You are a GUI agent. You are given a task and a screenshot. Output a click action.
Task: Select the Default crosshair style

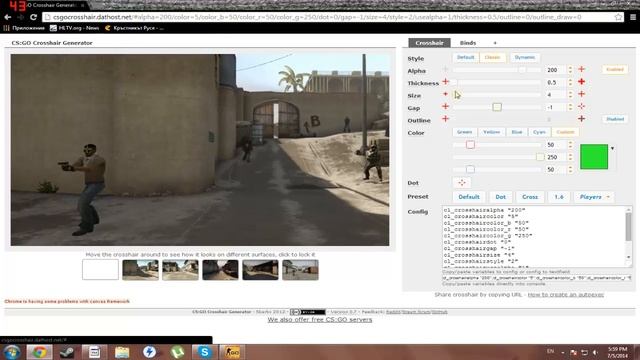click(x=465, y=58)
